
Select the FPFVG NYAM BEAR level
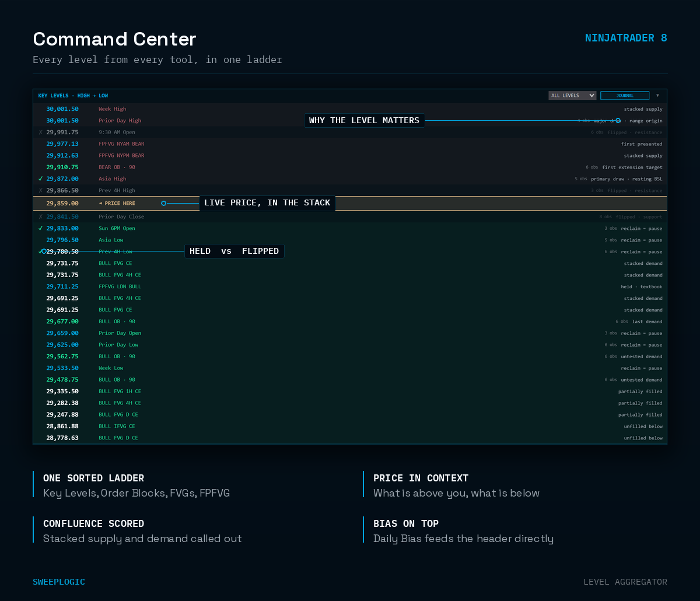click(x=121, y=144)
